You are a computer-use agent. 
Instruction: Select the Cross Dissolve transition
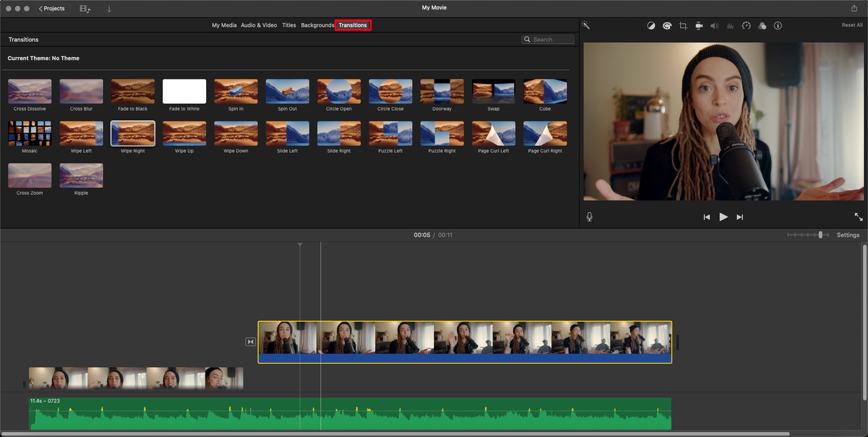click(x=30, y=91)
